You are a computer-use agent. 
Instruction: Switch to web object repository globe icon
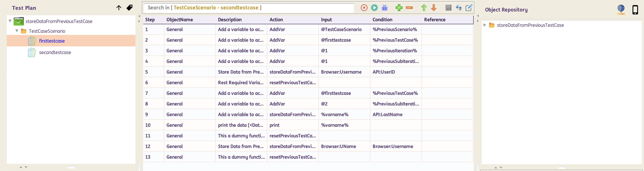(x=621, y=10)
